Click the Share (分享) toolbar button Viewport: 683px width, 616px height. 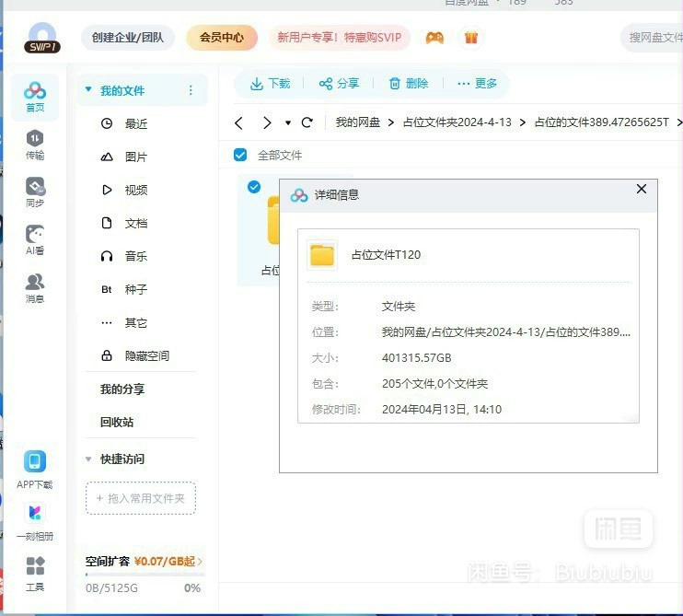[339, 83]
